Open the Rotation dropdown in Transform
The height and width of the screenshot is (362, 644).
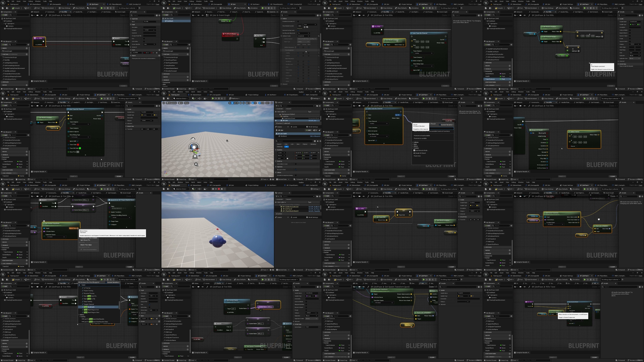tap(282, 155)
